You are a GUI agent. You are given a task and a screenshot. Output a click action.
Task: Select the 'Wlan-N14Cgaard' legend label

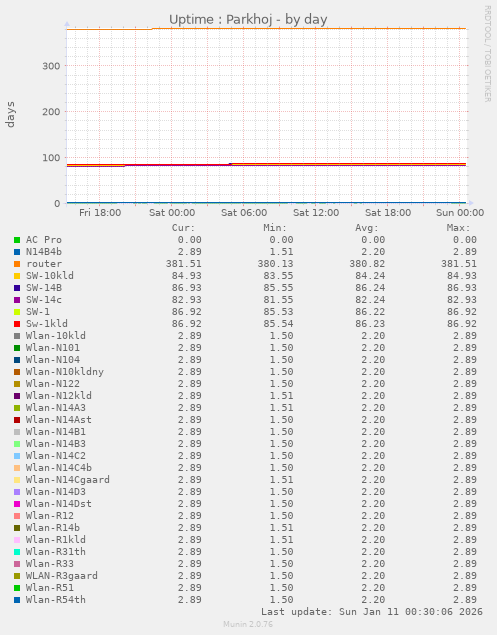pos(68,480)
